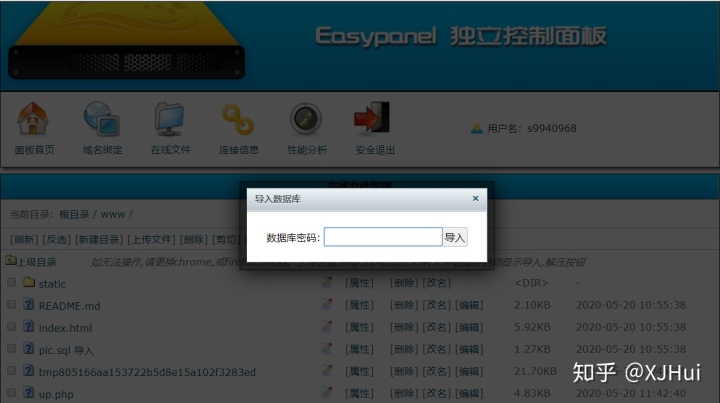This screenshot has width=720, height=403.
Task: Click the 上级目录 parent folder icon
Action: pyautogui.click(x=11, y=260)
